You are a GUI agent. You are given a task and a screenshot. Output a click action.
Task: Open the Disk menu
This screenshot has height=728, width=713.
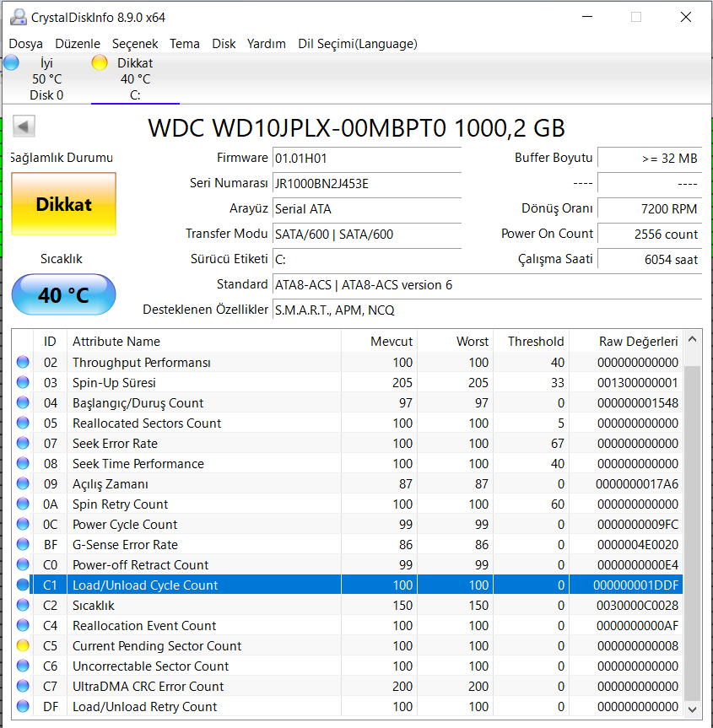[224, 44]
